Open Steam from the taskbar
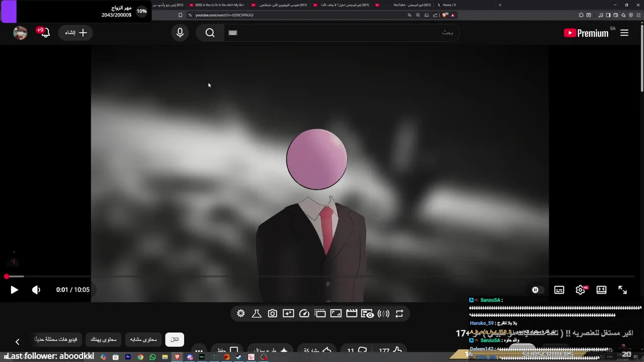 tap(238, 357)
